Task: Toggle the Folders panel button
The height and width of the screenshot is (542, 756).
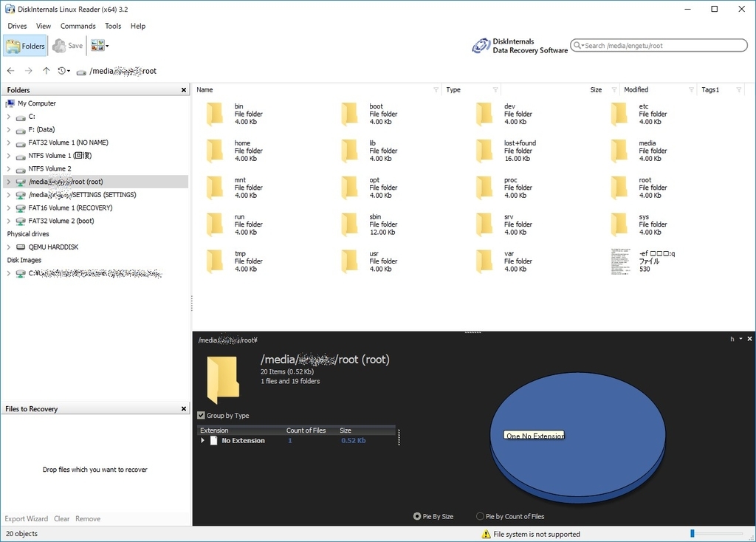Action: (x=25, y=46)
